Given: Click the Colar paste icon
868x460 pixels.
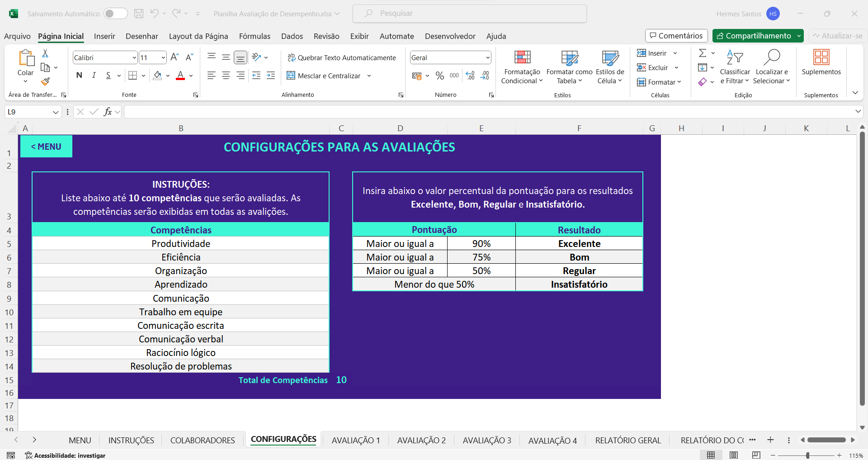Looking at the screenshot, I should tap(26, 58).
